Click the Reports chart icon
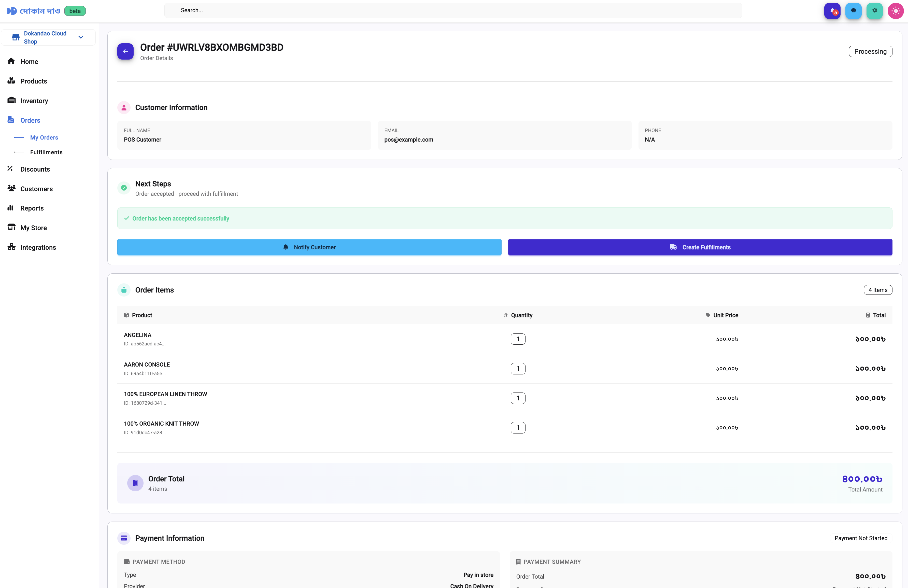Viewport: 908px width, 588px height. coord(11,208)
